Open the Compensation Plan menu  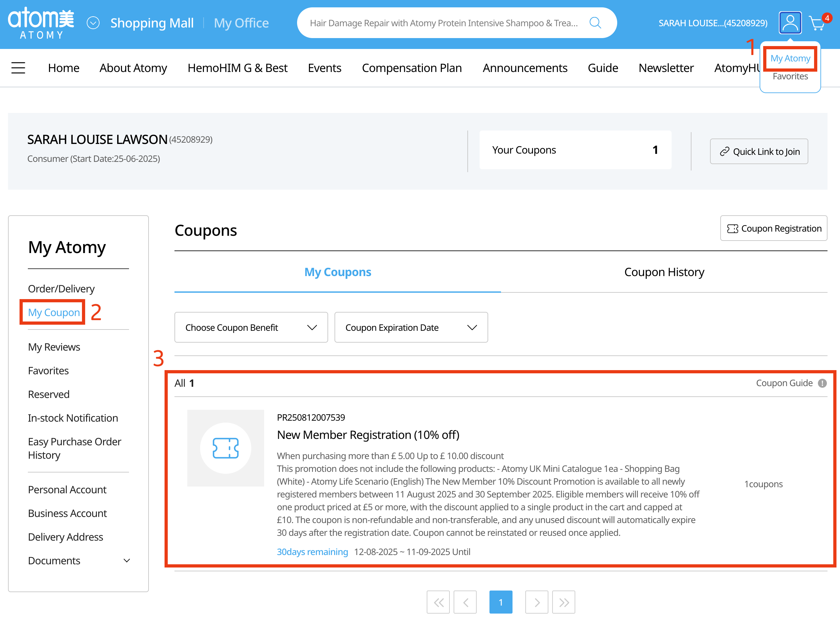[412, 68]
